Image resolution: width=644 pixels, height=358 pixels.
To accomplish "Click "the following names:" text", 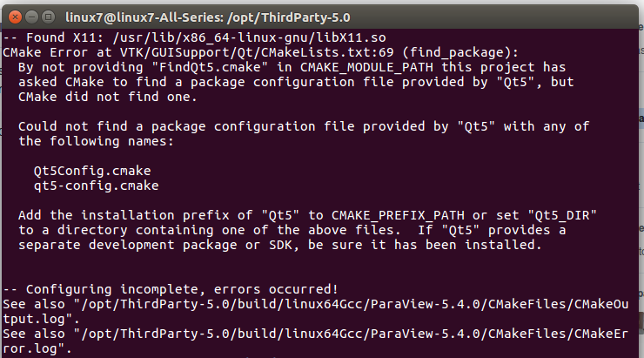I will (x=96, y=141).
